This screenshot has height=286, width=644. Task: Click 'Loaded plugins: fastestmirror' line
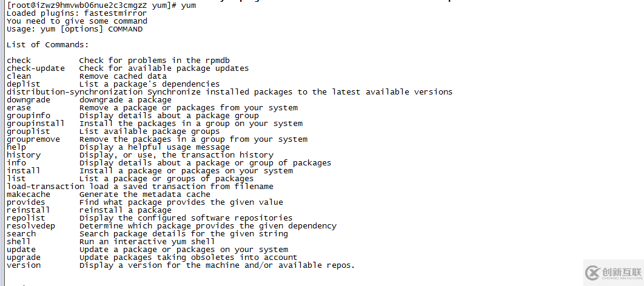76,13
